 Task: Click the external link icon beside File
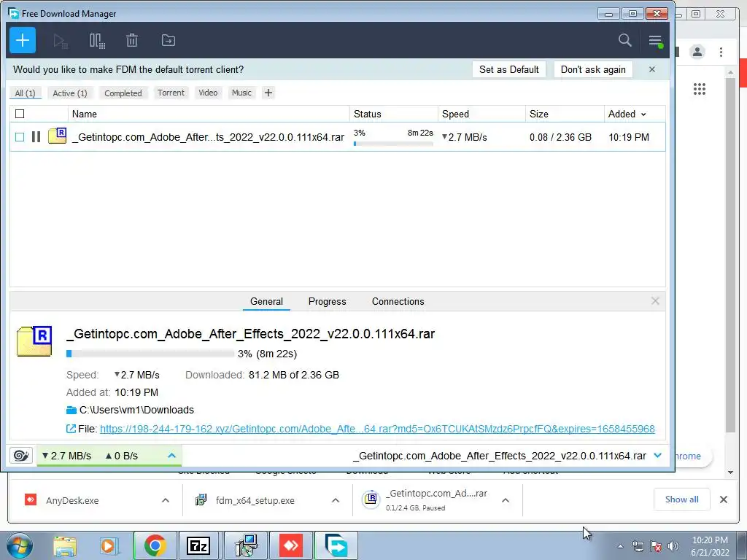pos(71,429)
